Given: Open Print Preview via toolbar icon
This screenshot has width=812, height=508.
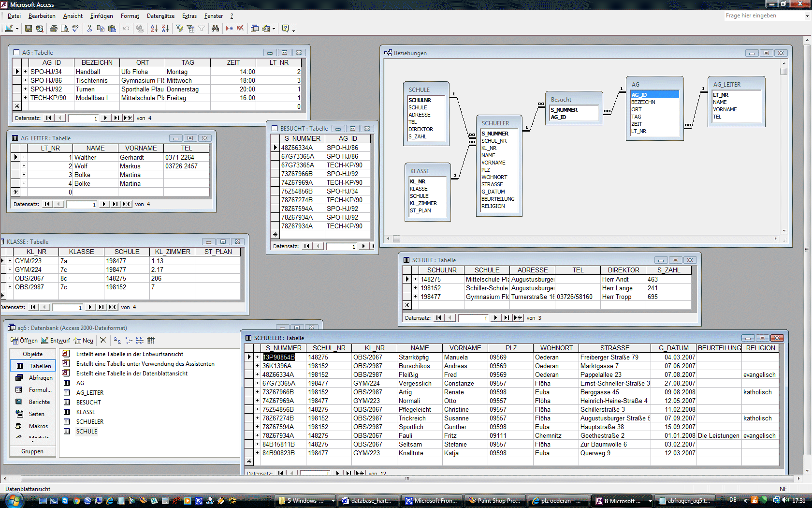Looking at the screenshot, I should (64, 29).
